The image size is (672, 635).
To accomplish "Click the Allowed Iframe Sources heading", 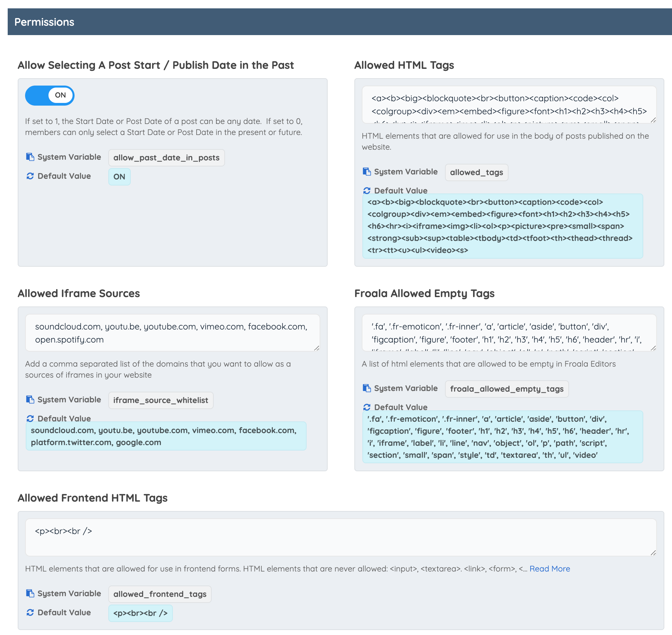I will pyautogui.click(x=79, y=293).
